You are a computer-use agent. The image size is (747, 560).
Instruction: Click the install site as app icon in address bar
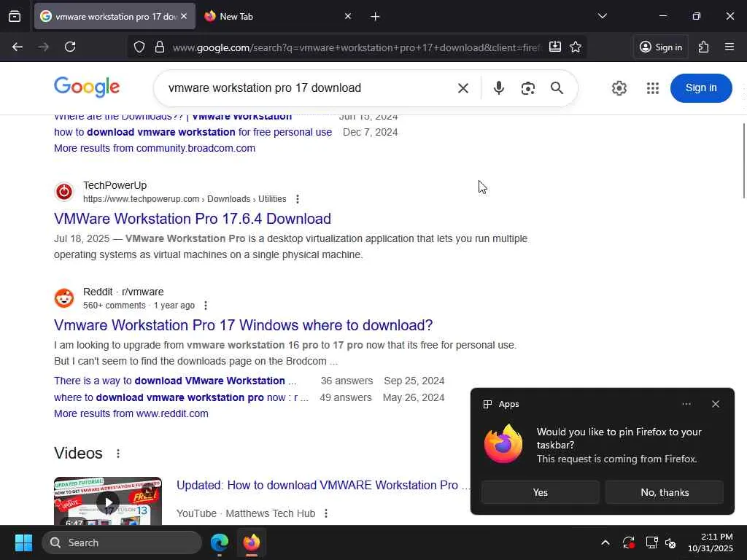(x=555, y=47)
